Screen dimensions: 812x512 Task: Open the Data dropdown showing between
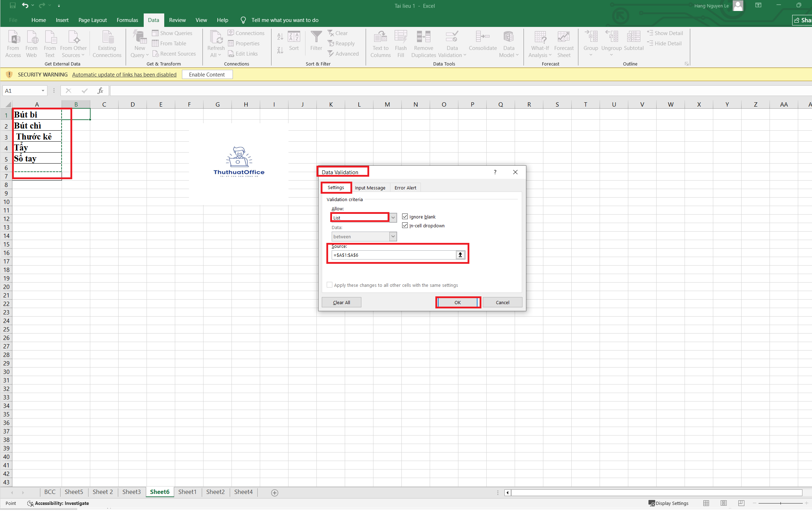[393, 236]
